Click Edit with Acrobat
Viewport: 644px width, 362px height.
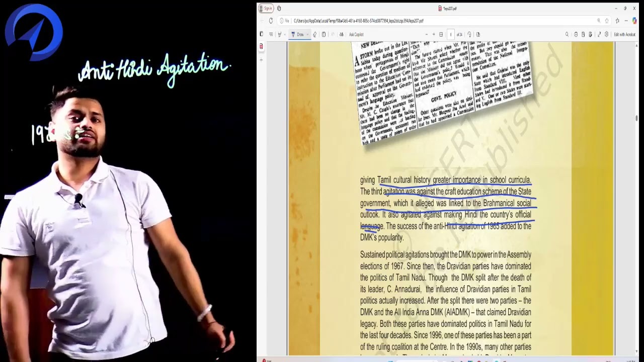point(625,34)
